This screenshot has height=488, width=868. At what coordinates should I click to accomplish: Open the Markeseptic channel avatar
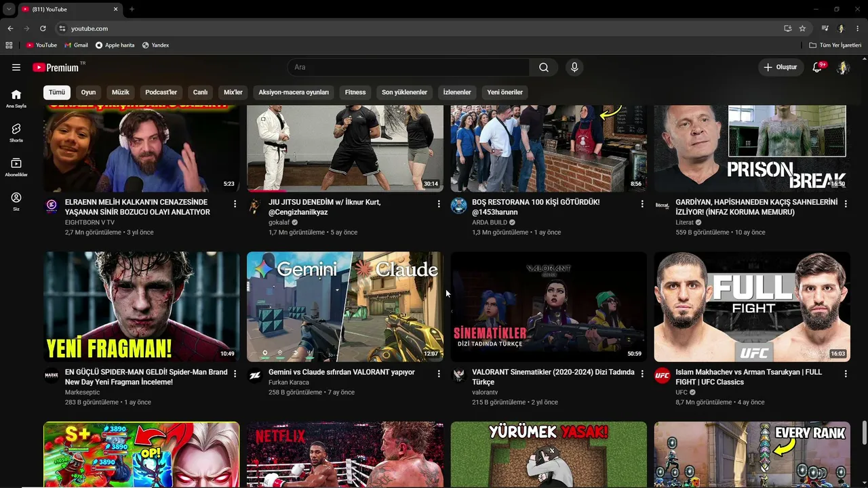click(52, 376)
